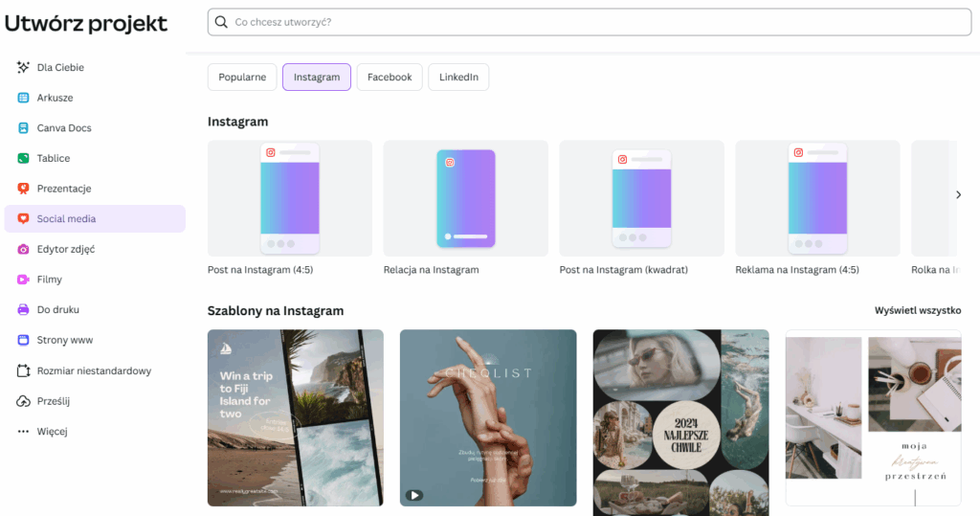980x516 pixels.
Task: Click the Post na Instagram (4:5) label
Action: 260,270
